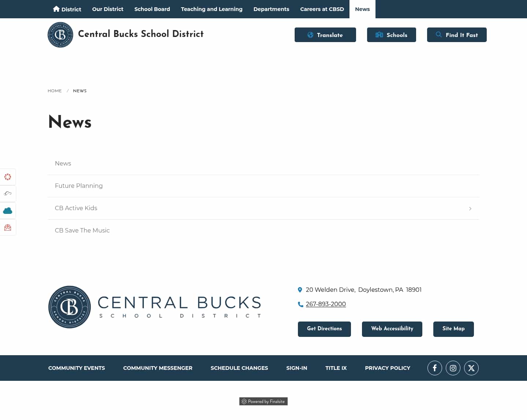
Task: Select the blue cloud quick link icon
Action: click(8, 211)
